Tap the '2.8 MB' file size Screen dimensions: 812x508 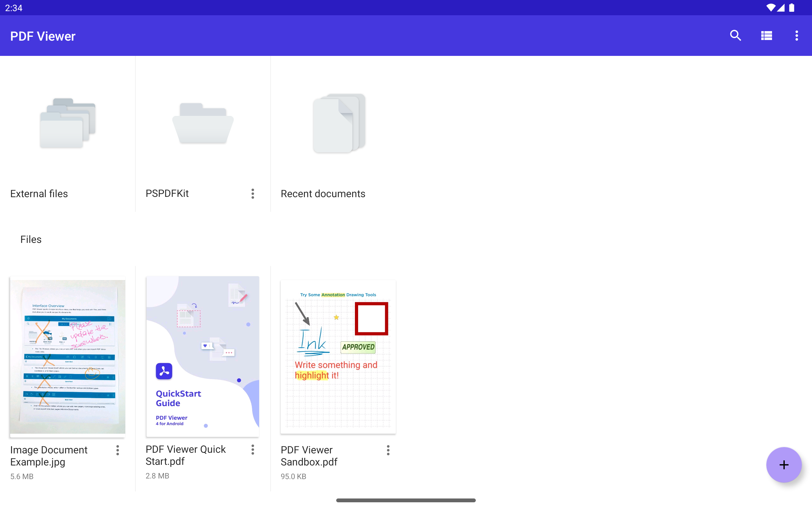tap(157, 476)
